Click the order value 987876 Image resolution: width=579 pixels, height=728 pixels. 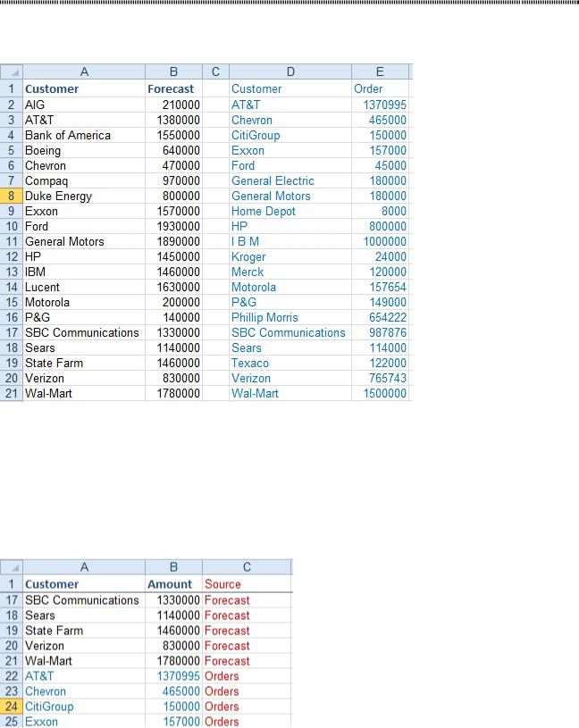(x=380, y=332)
